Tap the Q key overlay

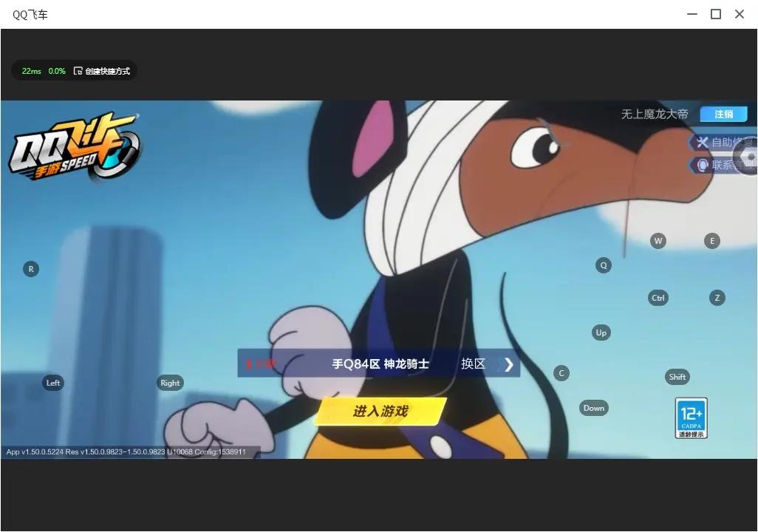pos(604,265)
